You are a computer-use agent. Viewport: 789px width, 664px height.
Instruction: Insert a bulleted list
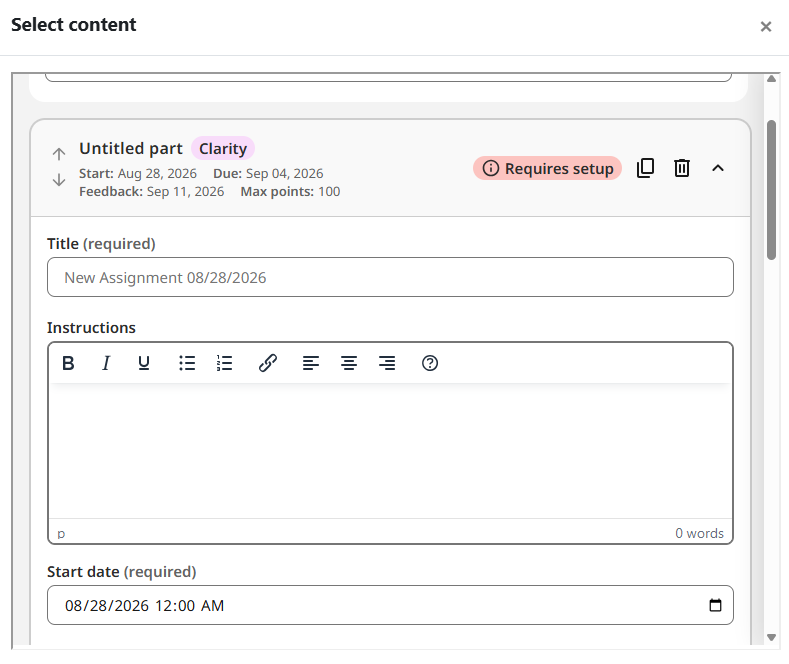(x=187, y=363)
